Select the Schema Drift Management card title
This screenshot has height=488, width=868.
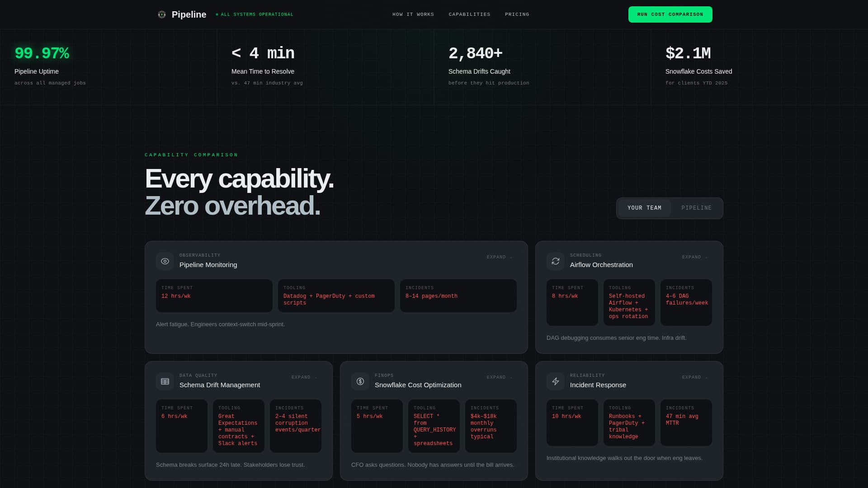pos(220,385)
